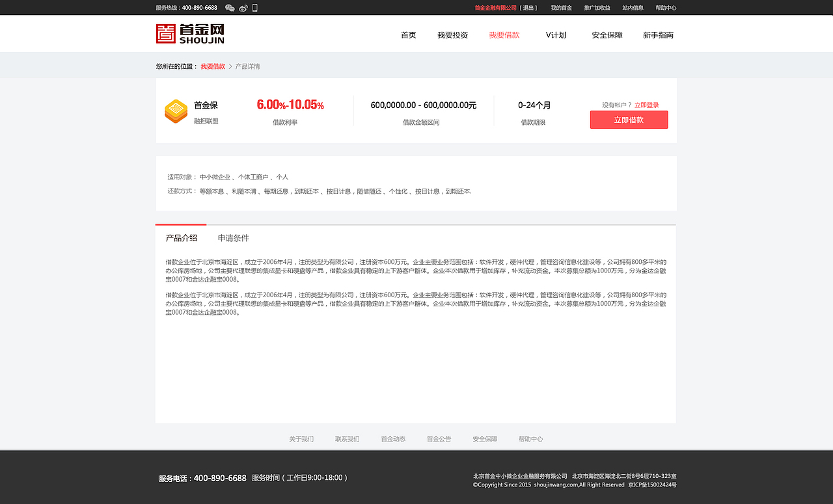Switch to the 产品介绍 tab
Viewport: 833px width, 504px height.
click(182, 238)
